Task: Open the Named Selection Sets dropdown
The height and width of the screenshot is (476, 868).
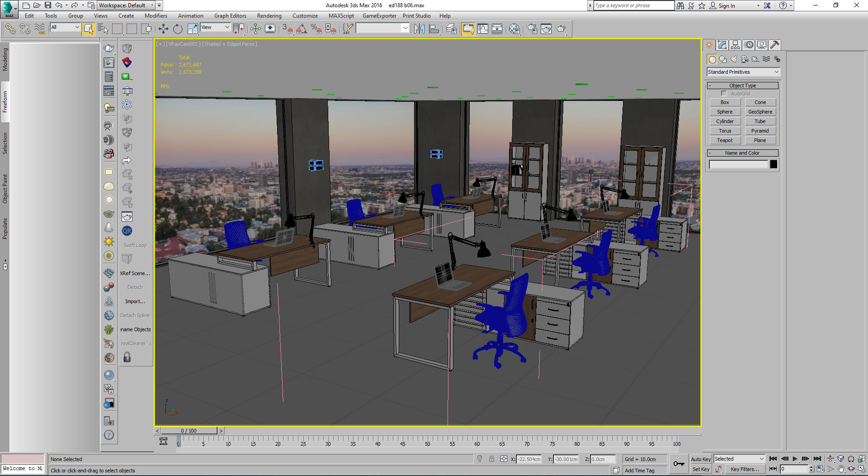Action: (382, 28)
